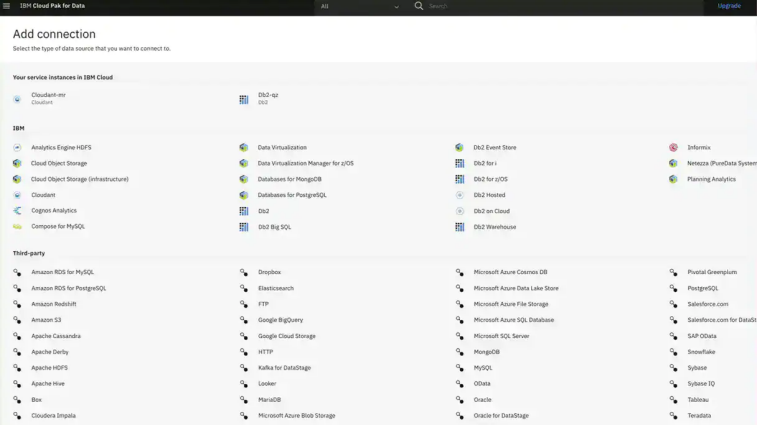The image size is (757, 425).
Task: Click the MongoDB connector icon
Action: (x=460, y=352)
